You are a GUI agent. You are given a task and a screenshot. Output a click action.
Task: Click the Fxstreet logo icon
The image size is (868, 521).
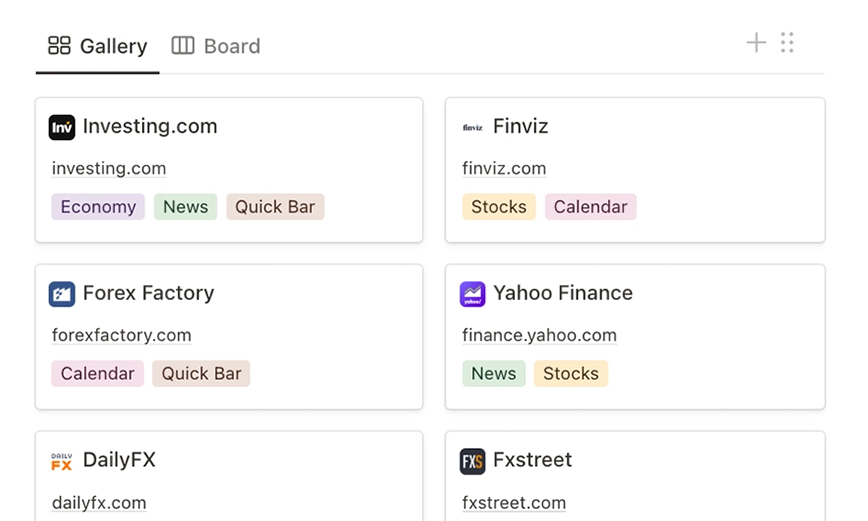(472, 461)
